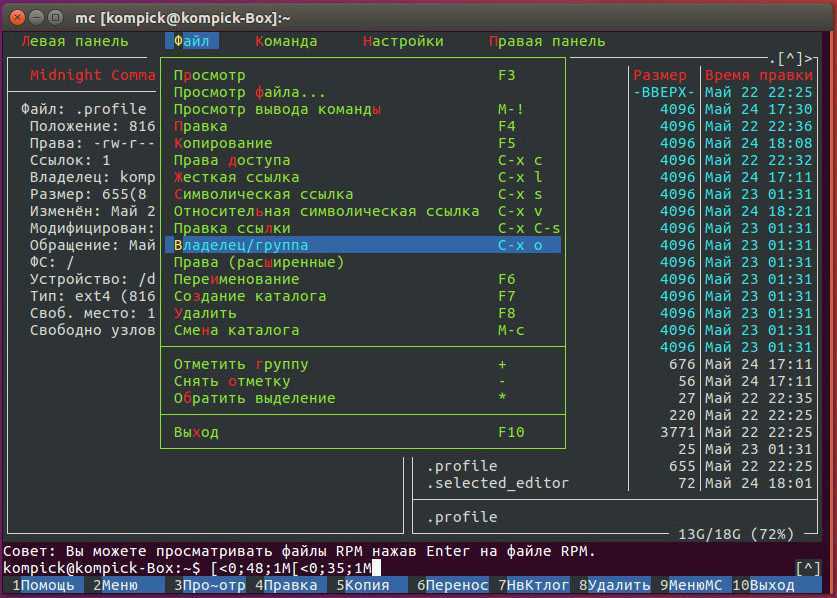Image resolution: width=837 pixels, height=598 pixels.
Task: Open the Настройки menu
Action: pyautogui.click(x=403, y=41)
